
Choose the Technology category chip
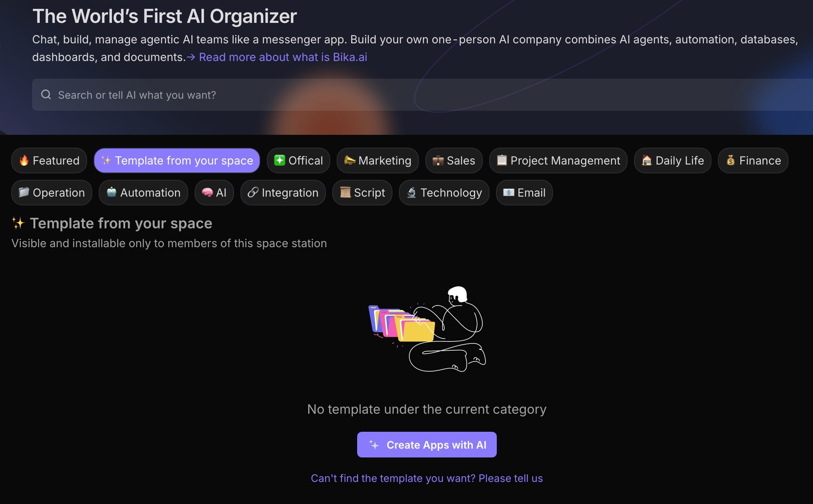pos(444,193)
